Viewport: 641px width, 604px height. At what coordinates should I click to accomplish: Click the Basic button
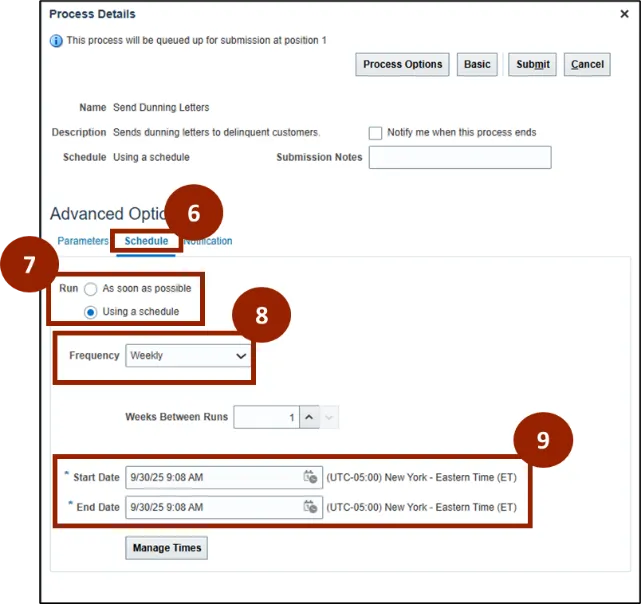[477, 64]
